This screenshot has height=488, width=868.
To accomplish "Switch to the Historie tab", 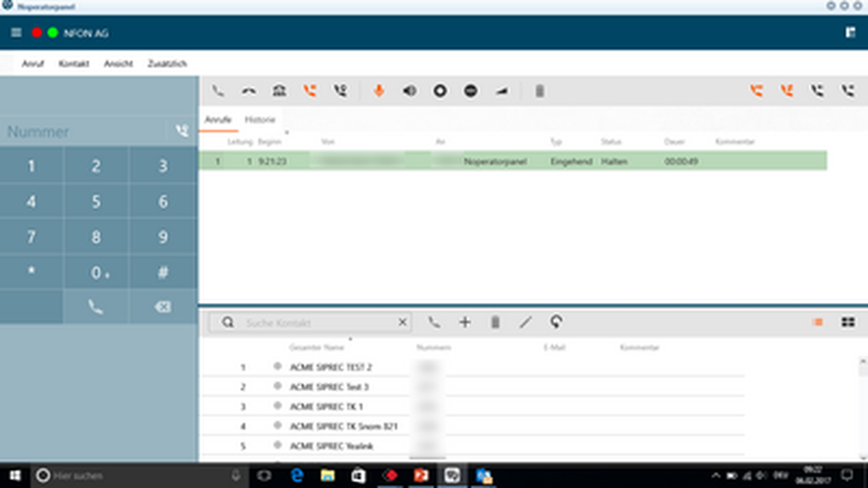I will tap(260, 120).
